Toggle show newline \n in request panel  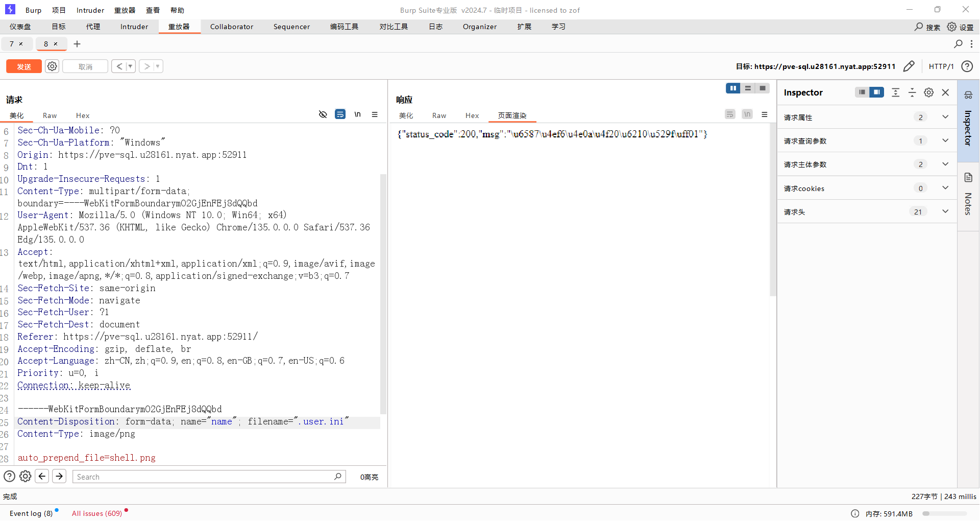[357, 114]
